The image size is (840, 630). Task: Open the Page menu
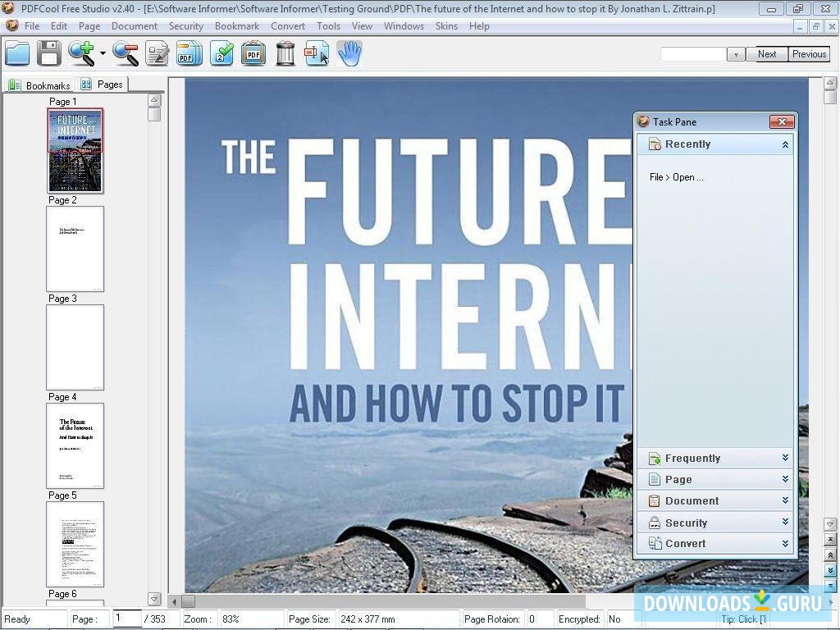tap(89, 25)
